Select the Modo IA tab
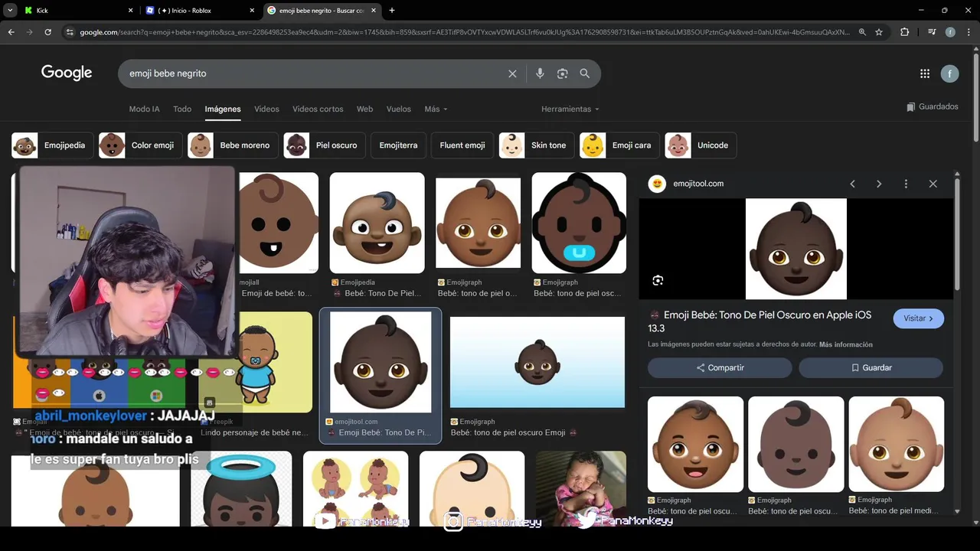The width and height of the screenshot is (980, 551). [x=144, y=109]
